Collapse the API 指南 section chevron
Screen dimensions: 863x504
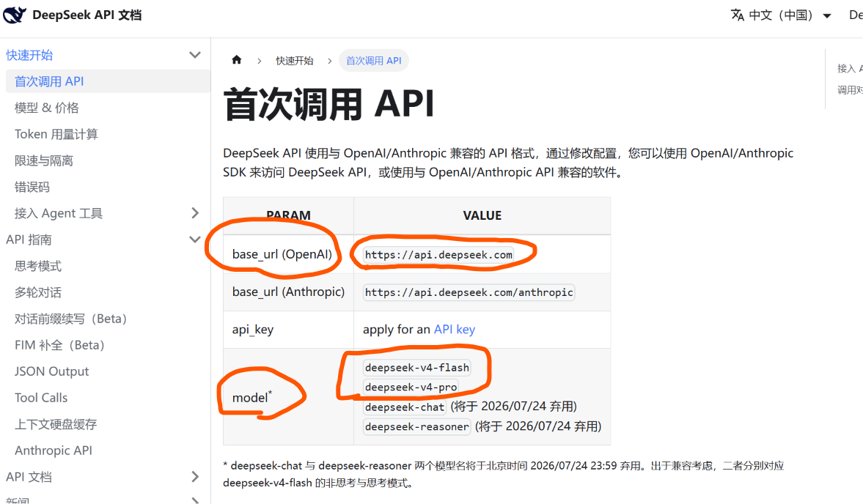[195, 240]
